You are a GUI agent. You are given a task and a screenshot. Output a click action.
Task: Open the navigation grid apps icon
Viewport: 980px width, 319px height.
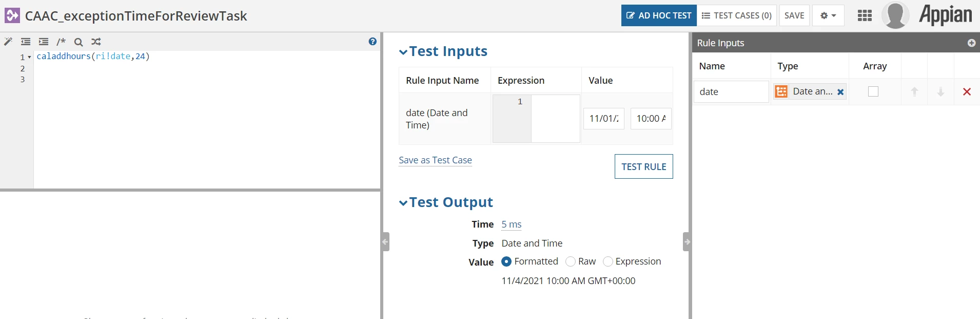(x=865, y=15)
